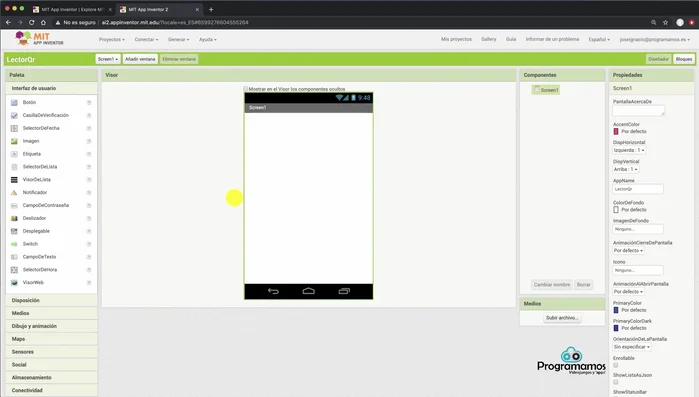699x397 pixels.
Task: Enable the Enrollable checkbox
Action: 616,365
